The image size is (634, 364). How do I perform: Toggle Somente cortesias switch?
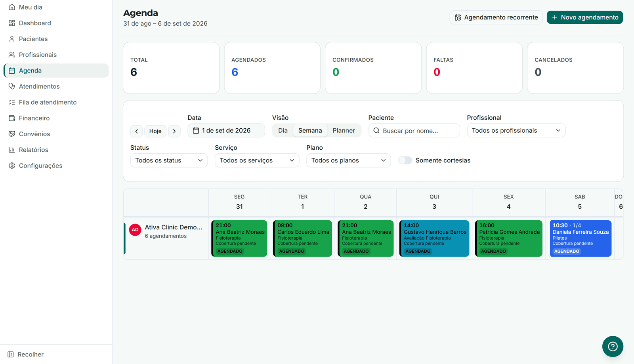point(405,160)
